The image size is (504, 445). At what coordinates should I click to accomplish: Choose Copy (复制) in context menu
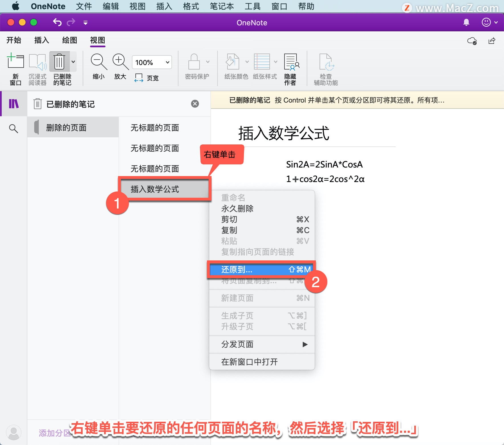[262, 230]
